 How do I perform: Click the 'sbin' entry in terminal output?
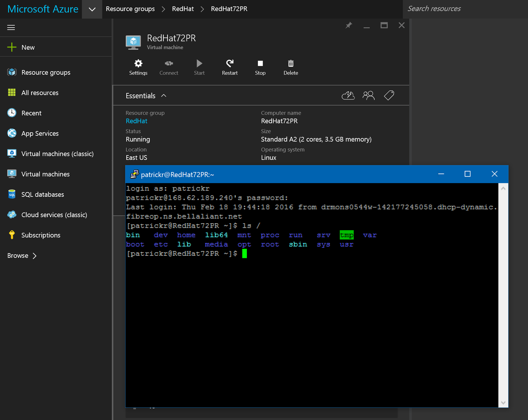(298, 244)
